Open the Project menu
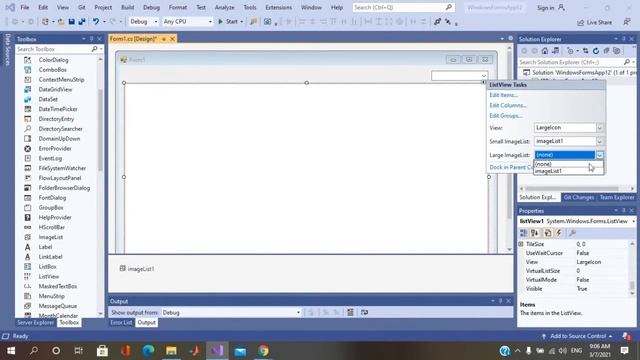This screenshot has width=640, height=360. point(103,7)
